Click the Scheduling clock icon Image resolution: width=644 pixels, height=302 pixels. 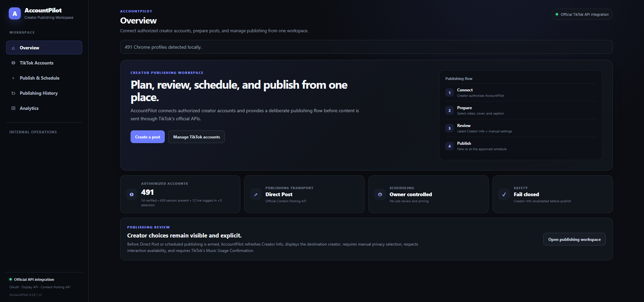tap(380, 194)
